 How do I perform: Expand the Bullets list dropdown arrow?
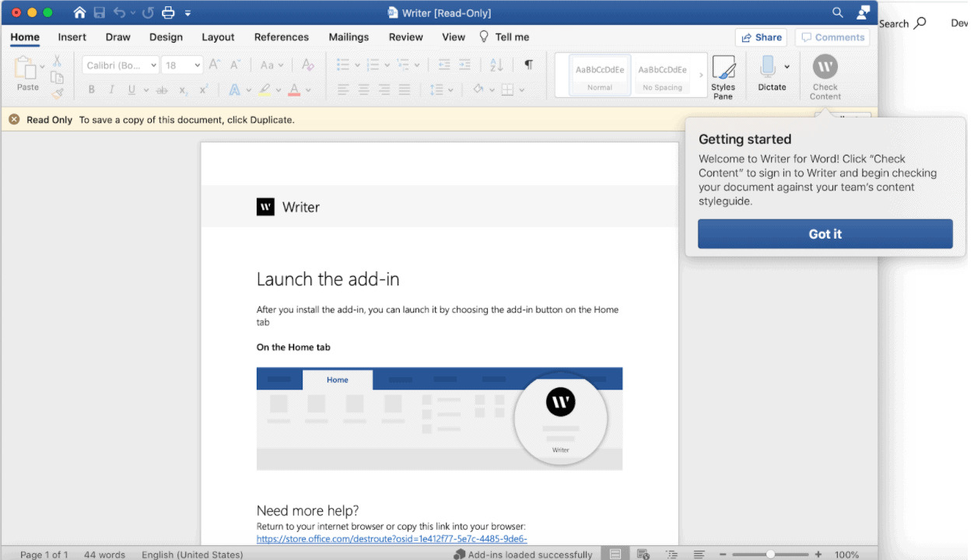356,65
